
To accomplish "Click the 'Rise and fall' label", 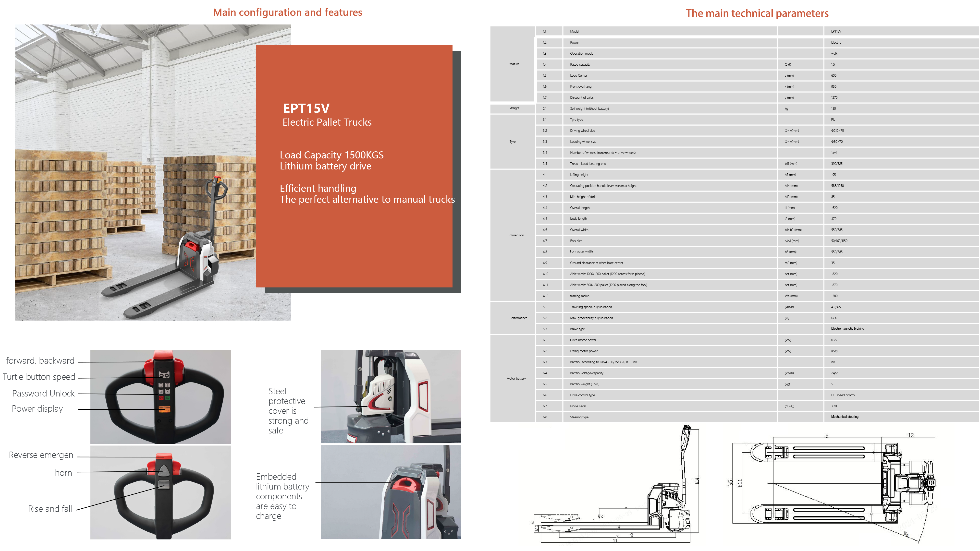I will coord(50,509).
